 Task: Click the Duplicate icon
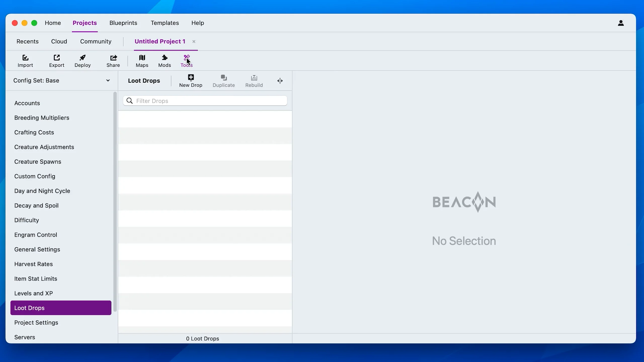point(224,78)
